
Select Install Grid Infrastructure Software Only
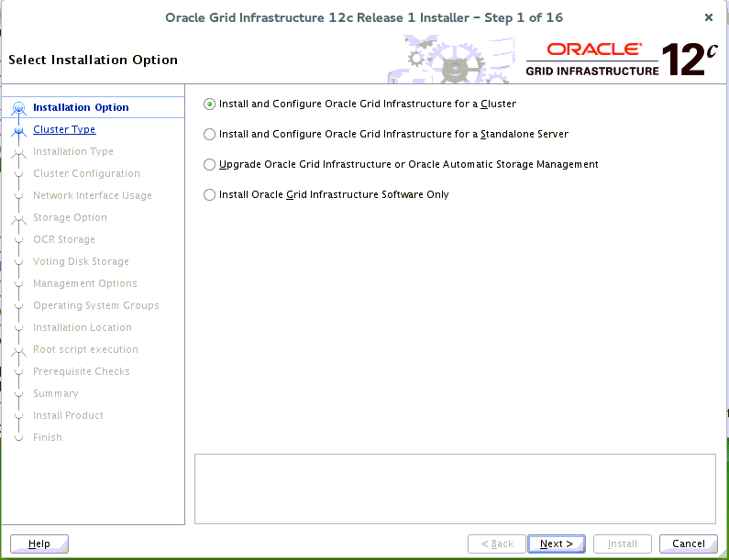pyautogui.click(x=210, y=195)
